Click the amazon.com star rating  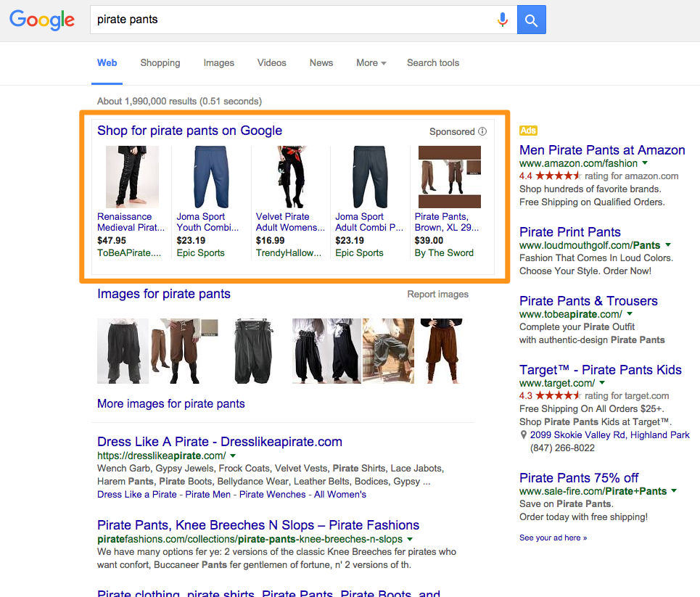click(558, 176)
